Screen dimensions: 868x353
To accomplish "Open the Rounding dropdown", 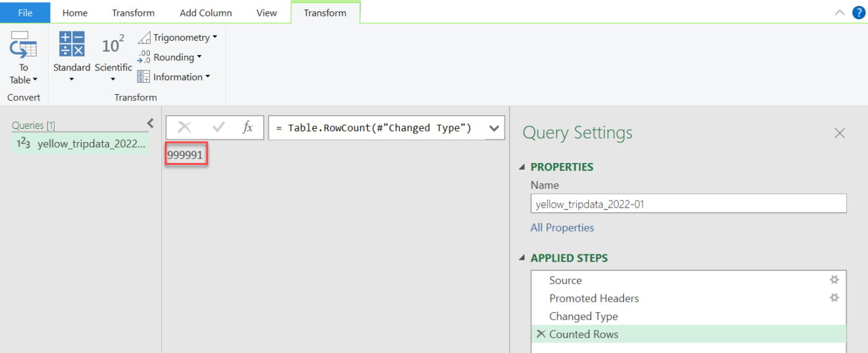I will (x=170, y=57).
